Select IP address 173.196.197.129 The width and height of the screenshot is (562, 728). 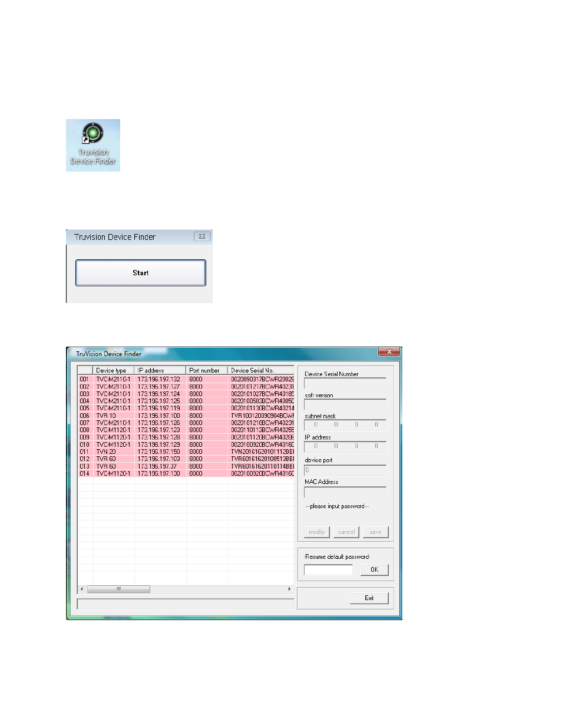(x=159, y=444)
